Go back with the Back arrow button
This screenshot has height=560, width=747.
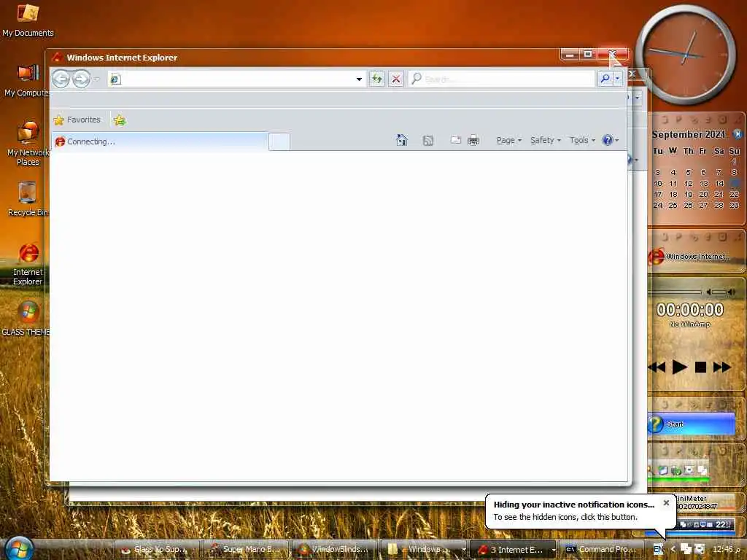(61, 79)
